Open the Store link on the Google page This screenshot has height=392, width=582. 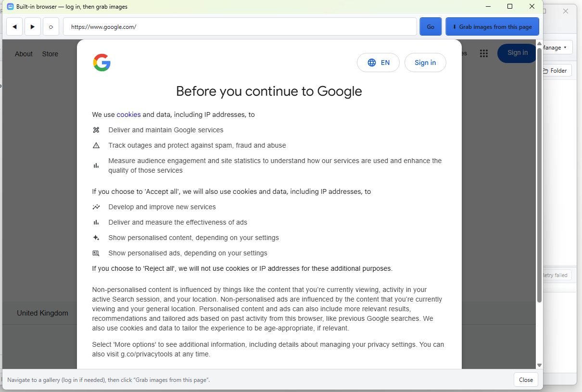point(50,54)
